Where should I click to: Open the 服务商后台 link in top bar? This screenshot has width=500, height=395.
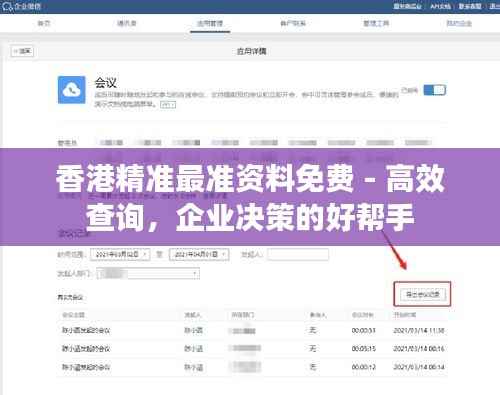point(407,6)
